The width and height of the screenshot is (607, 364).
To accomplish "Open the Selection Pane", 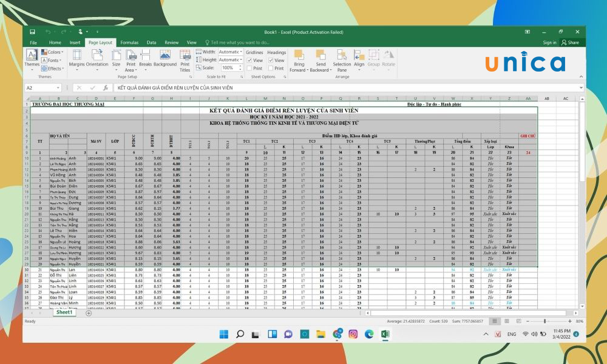I will [x=342, y=61].
